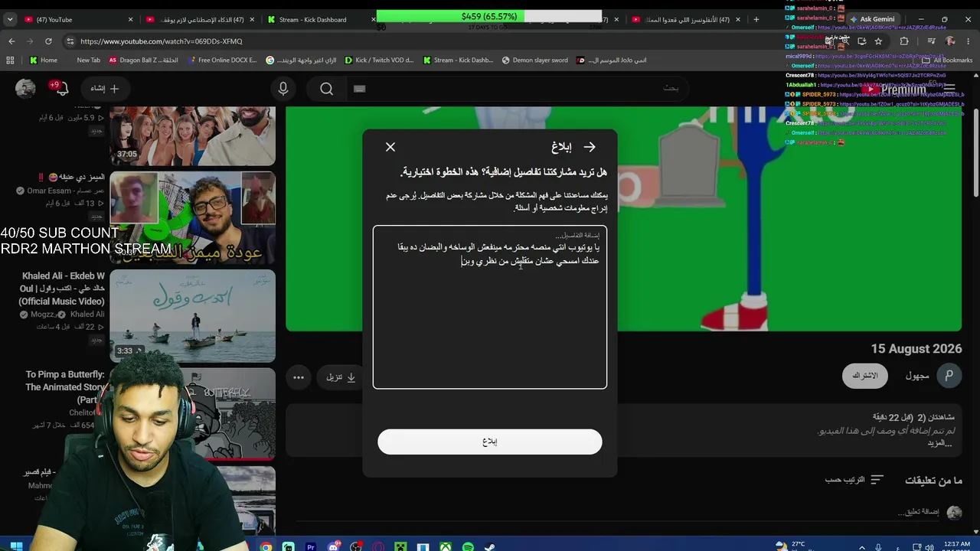Open the Windows Start menu
This screenshot has height=551, width=980.
[15, 546]
